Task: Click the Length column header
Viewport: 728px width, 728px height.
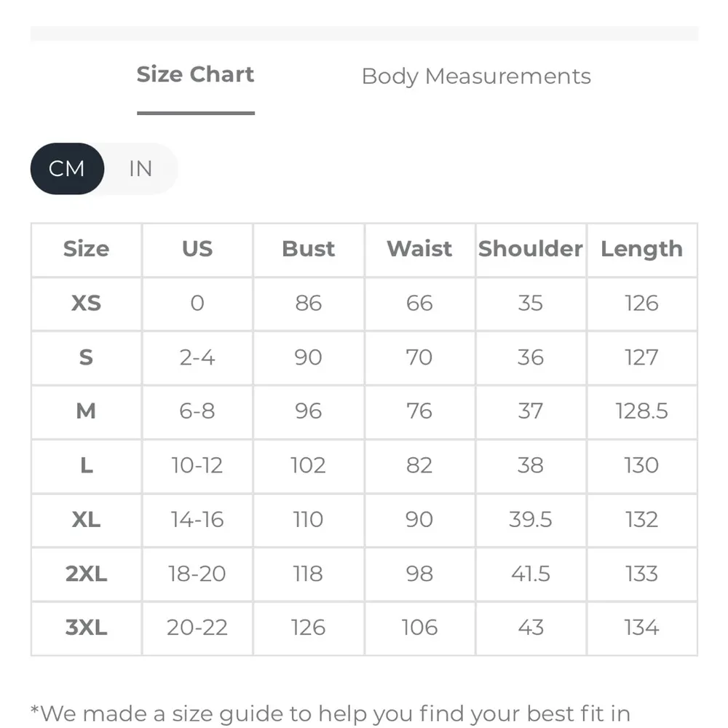Action: click(x=641, y=249)
